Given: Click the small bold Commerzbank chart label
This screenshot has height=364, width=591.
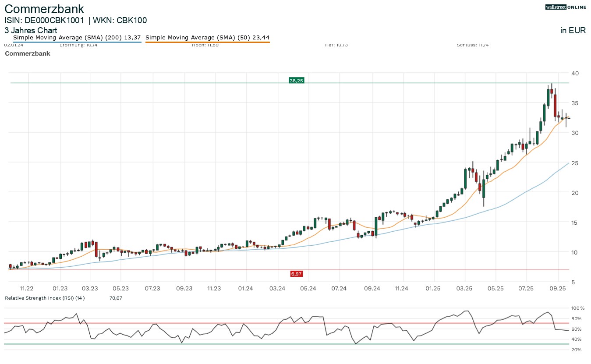Looking at the screenshot, I should (x=27, y=53).
